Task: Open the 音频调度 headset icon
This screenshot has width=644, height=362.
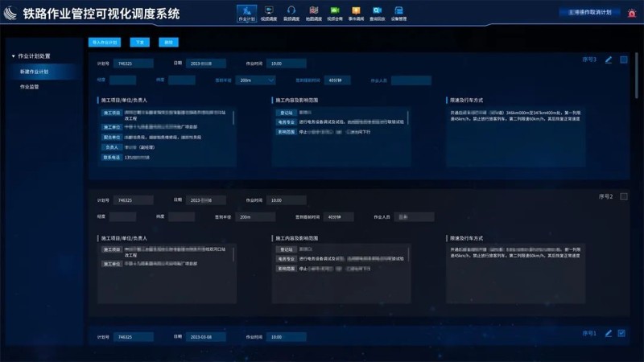Action: [291, 13]
